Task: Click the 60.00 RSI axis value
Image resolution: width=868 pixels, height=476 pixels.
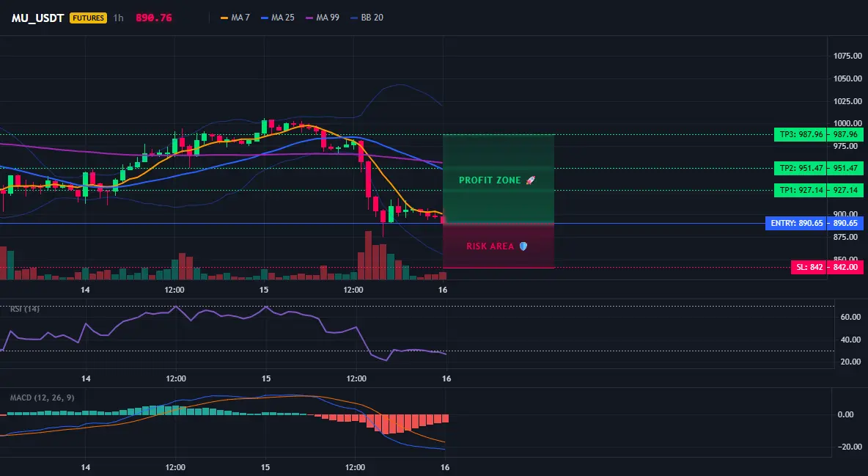Action: coord(851,317)
